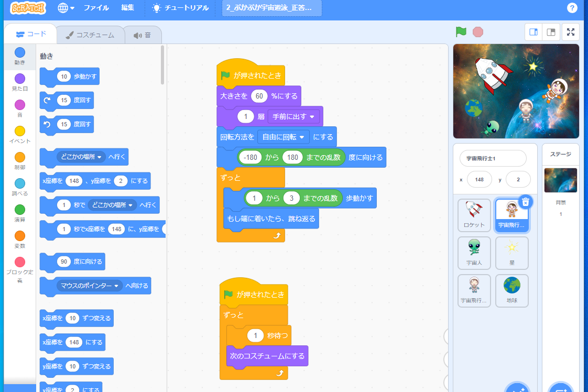Image resolution: width=588 pixels, height=392 pixels.
Task: Select the 見た目 block category
Action: [x=20, y=82]
